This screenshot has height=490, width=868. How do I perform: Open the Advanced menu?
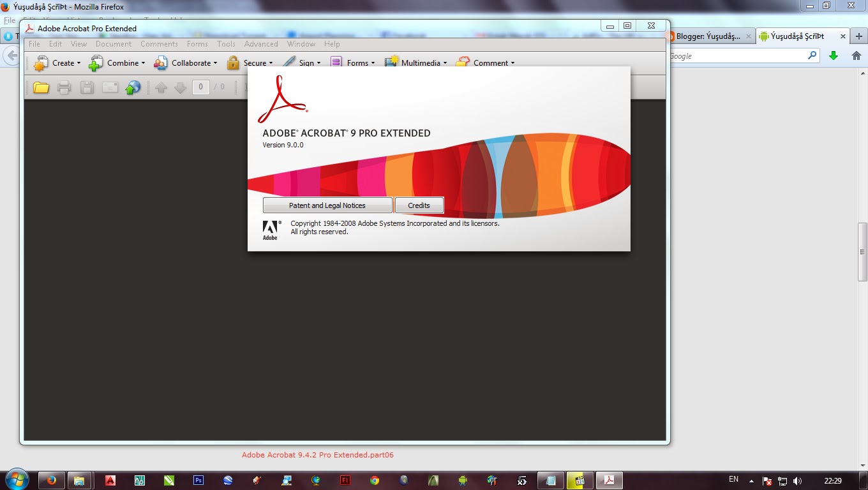[261, 44]
